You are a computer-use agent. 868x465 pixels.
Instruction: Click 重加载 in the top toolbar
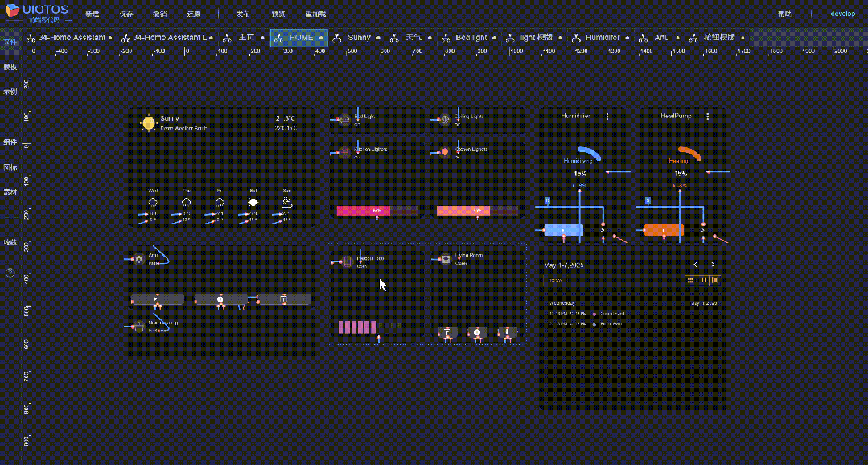[x=315, y=14]
